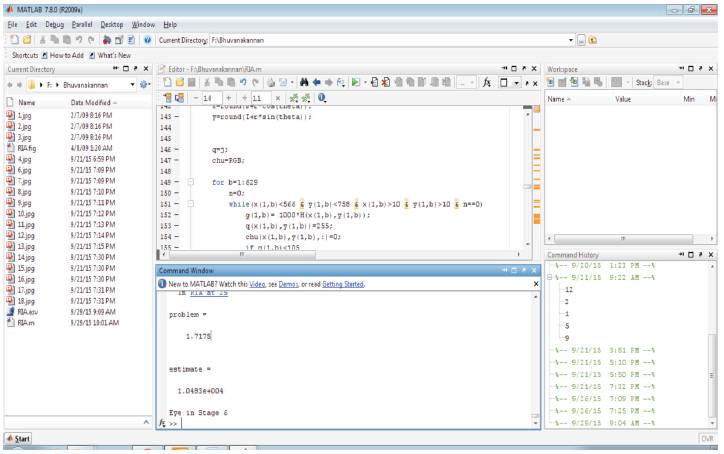Browse for folder next to Current Directory field
The height and width of the screenshot is (454, 724).
click(581, 40)
